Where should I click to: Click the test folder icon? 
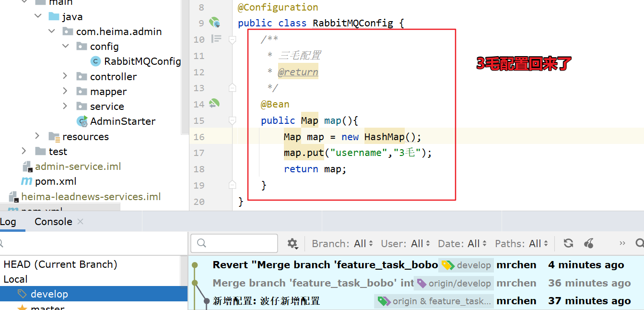[40, 152]
